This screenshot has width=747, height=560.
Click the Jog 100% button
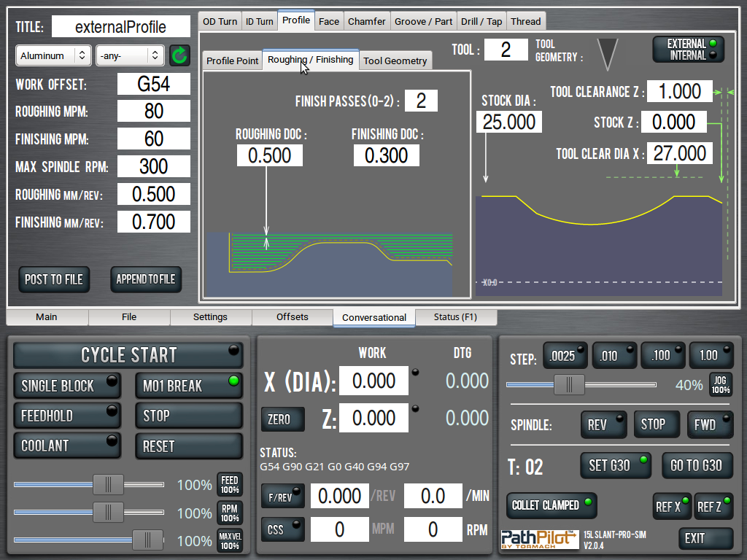pyautogui.click(x=720, y=385)
